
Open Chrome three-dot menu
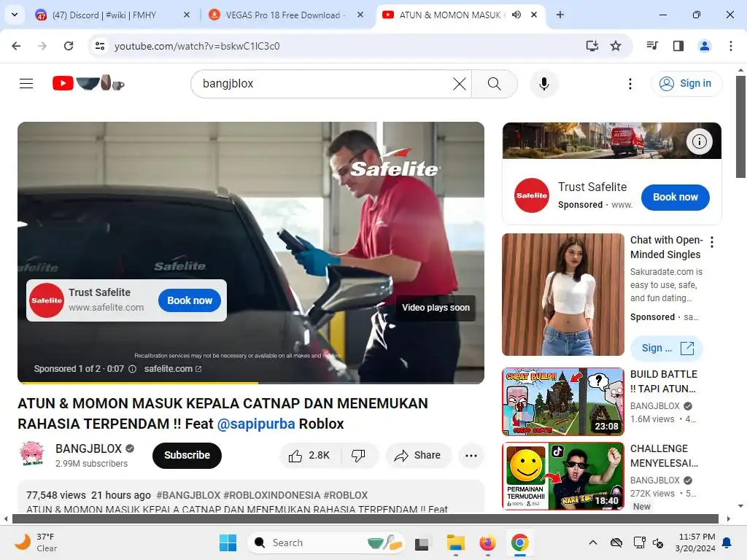[731, 46]
